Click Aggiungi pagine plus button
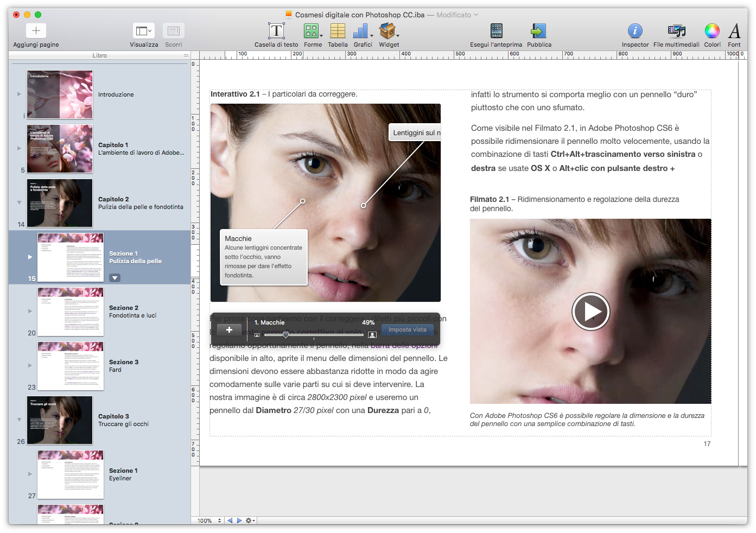 pos(36,30)
